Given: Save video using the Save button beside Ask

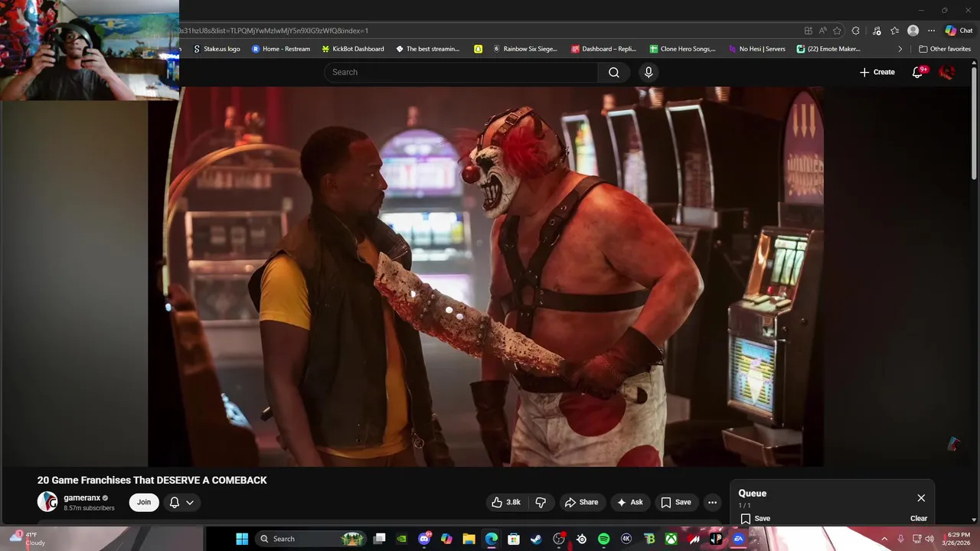Looking at the screenshot, I should pos(676,502).
